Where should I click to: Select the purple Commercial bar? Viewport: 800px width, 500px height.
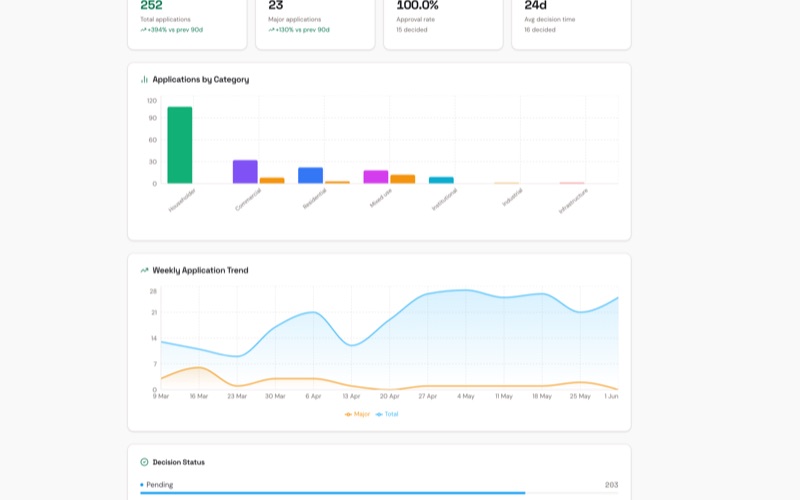pos(245,171)
